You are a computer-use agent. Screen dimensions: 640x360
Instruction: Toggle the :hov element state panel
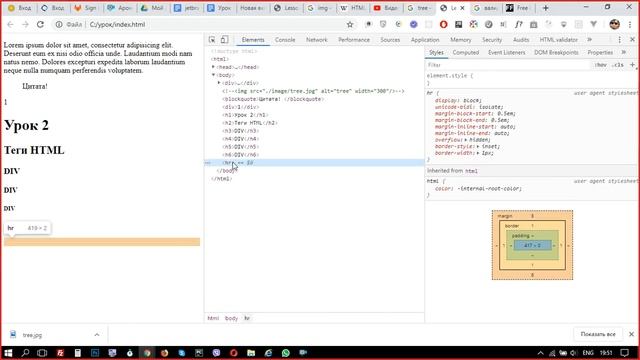coord(600,65)
